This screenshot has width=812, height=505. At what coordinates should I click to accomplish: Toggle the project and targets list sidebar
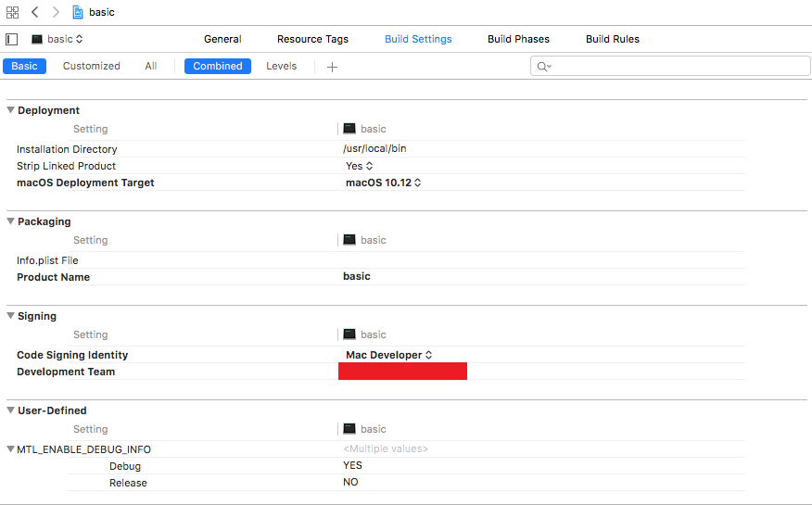tap(12, 39)
